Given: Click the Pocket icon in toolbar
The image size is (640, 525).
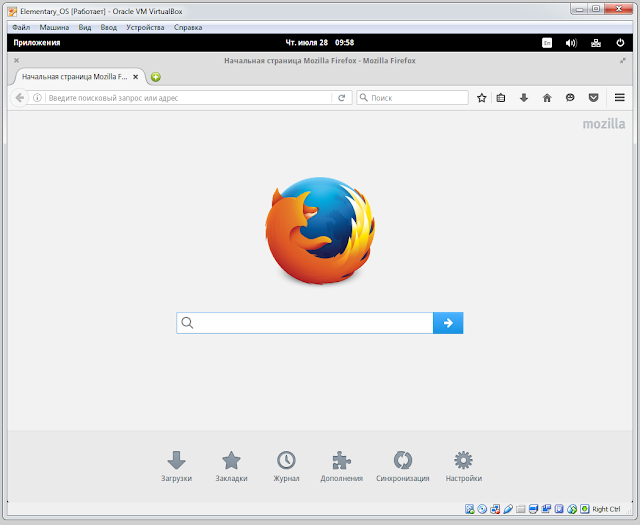Looking at the screenshot, I should pos(593,98).
